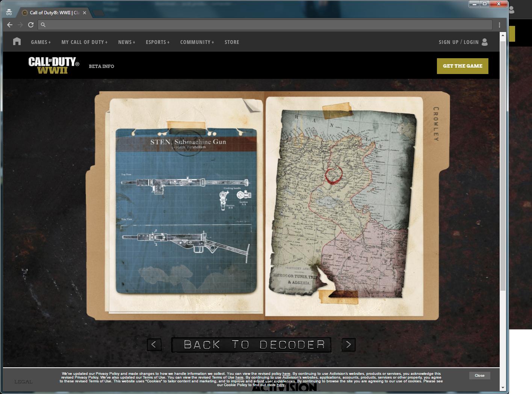
Task: Open the revised privacy policy 'here' link
Action: point(286,374)
